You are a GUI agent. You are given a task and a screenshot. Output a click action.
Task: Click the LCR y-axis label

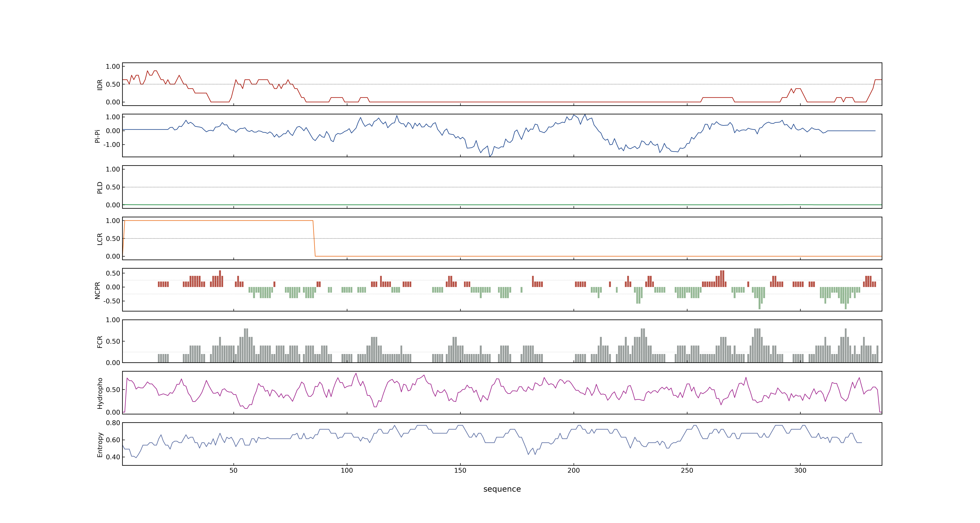(x=100, y=239)
